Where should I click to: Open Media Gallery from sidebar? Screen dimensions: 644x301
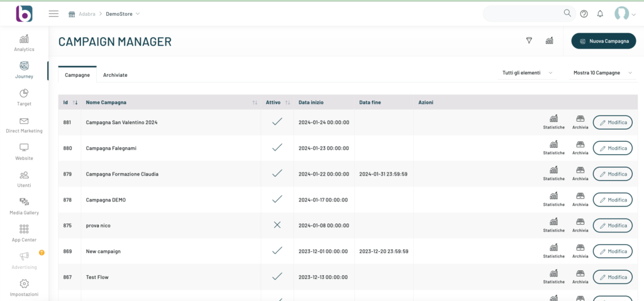click(x=24, y=202)
